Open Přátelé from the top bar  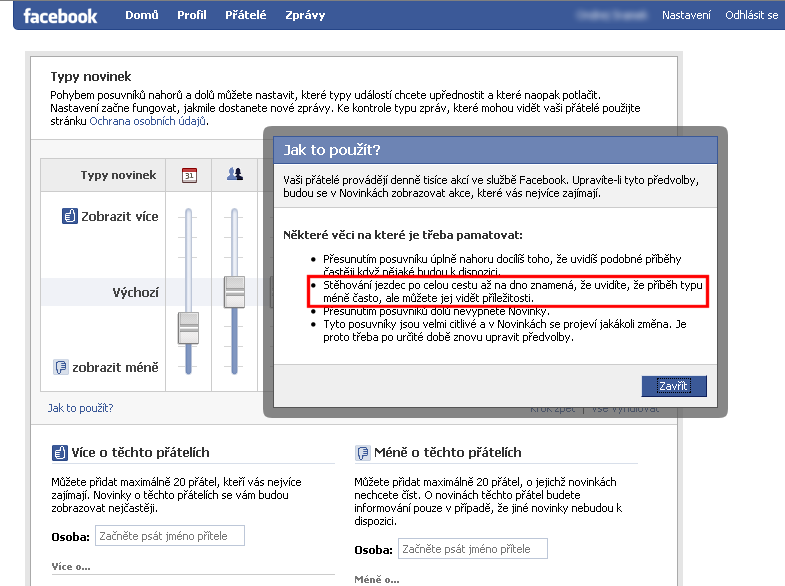coord(246,16)
